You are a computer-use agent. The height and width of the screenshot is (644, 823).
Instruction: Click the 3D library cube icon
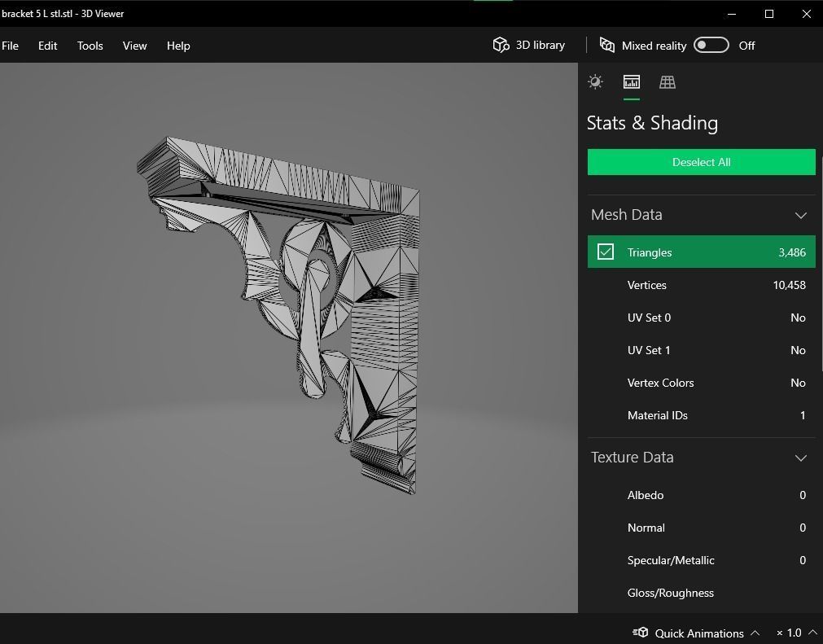[x=501, y=45]
